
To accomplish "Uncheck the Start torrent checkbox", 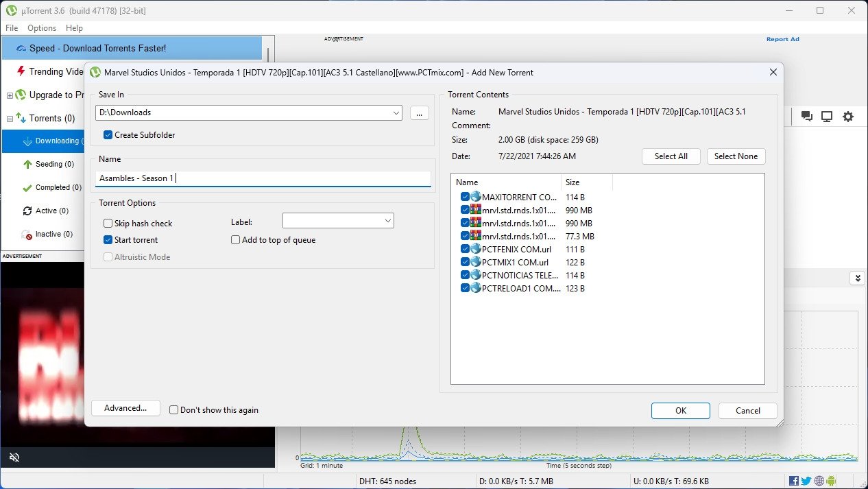I will point(108,240).
